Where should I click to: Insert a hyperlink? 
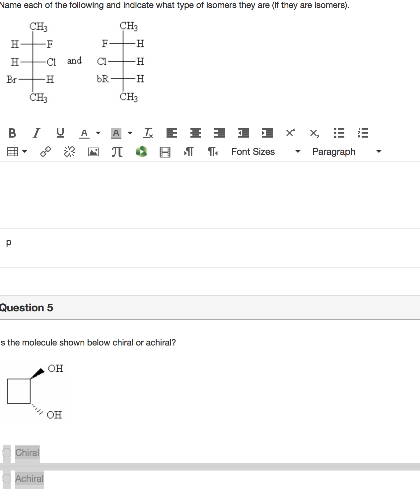pos(45,152)
